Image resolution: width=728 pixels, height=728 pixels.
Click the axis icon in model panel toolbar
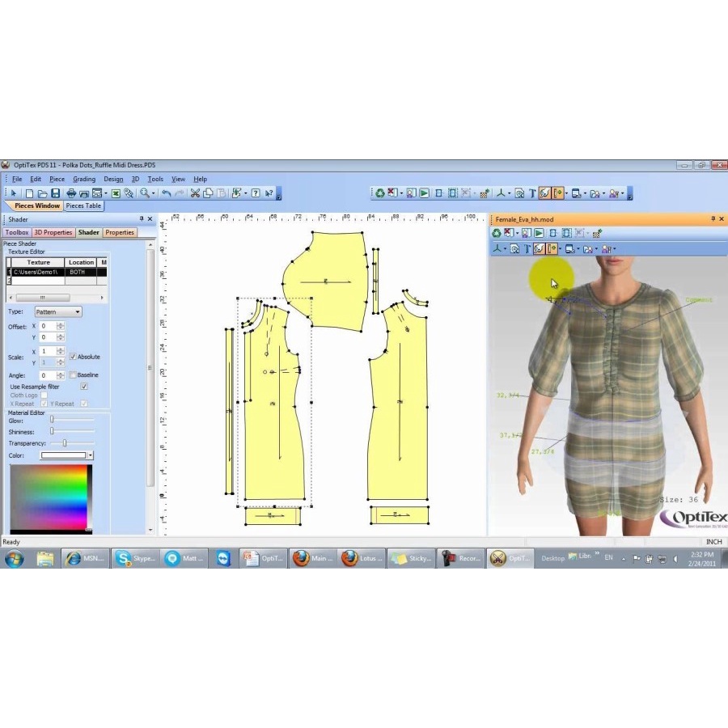pos(497,249)
